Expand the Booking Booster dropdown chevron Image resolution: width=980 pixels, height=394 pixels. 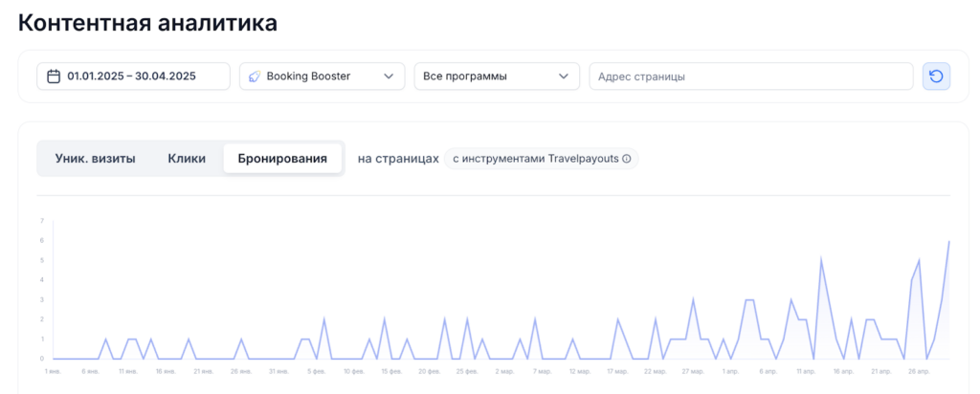(388, 77)
